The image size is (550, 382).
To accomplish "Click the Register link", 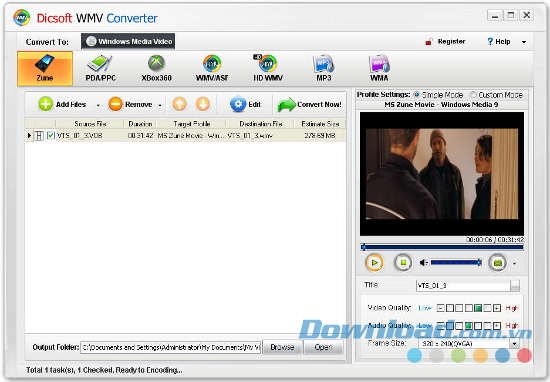I will [x=445, y=41].
